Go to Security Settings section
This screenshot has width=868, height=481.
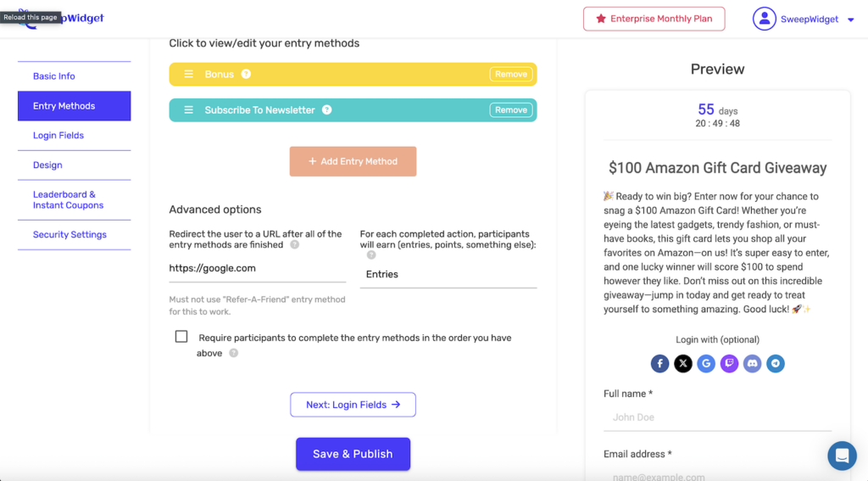tap(70, 235)
